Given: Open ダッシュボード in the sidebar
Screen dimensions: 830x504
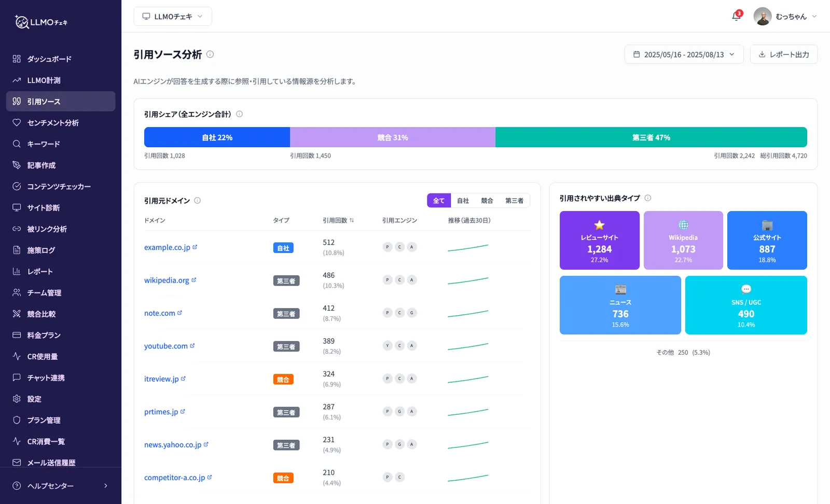Looking at the screenshot, I should (x=61, y=59).
